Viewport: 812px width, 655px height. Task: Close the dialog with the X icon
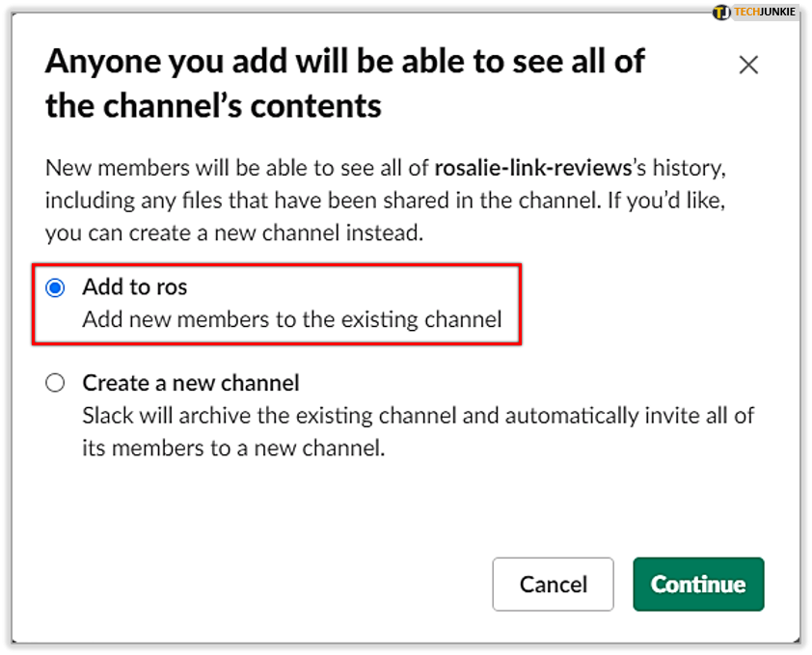[x=748, y=66]
